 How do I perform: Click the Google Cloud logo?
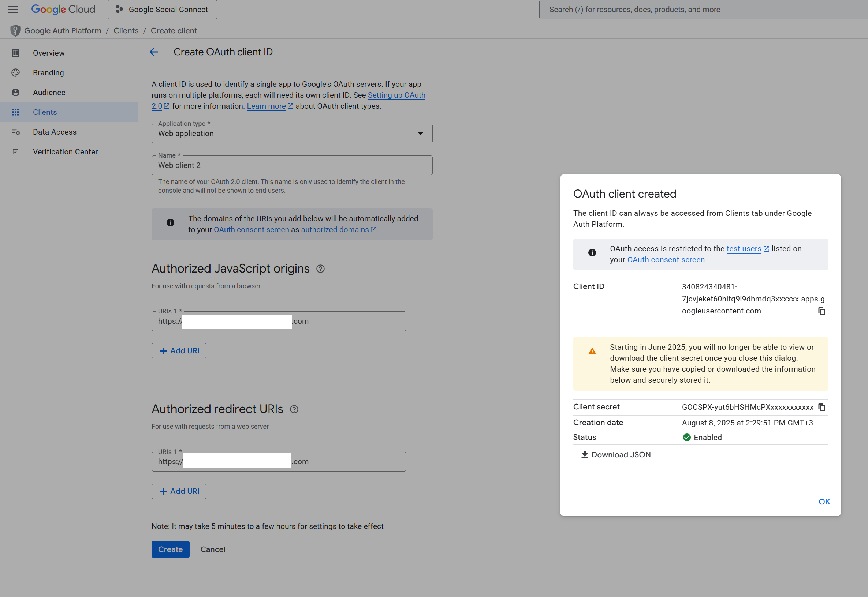point(63,10)
